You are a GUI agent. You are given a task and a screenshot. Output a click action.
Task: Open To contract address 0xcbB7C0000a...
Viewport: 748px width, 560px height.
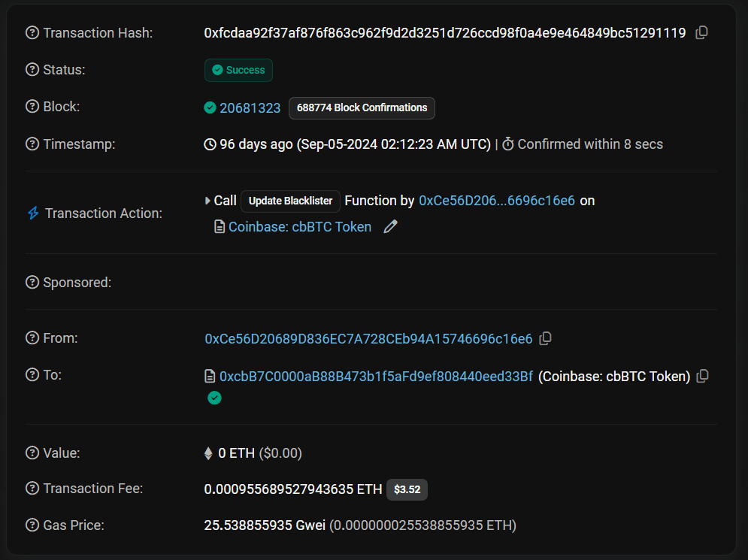(375, 377)
